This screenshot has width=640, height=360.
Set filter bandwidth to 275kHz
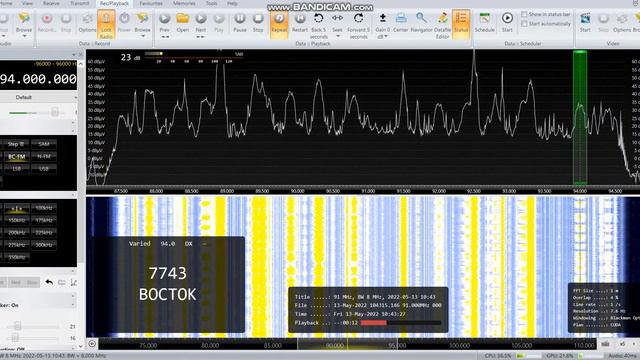point(17,245)
